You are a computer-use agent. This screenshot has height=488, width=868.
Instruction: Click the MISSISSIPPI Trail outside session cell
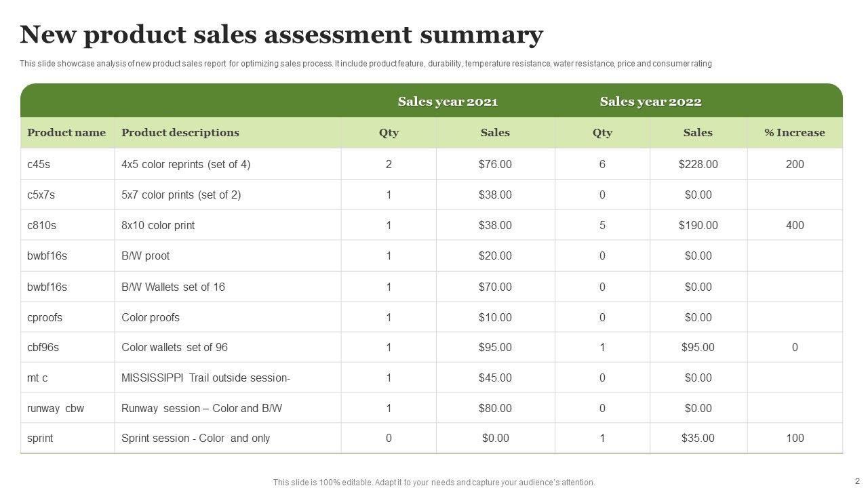[x=205, y=378]
